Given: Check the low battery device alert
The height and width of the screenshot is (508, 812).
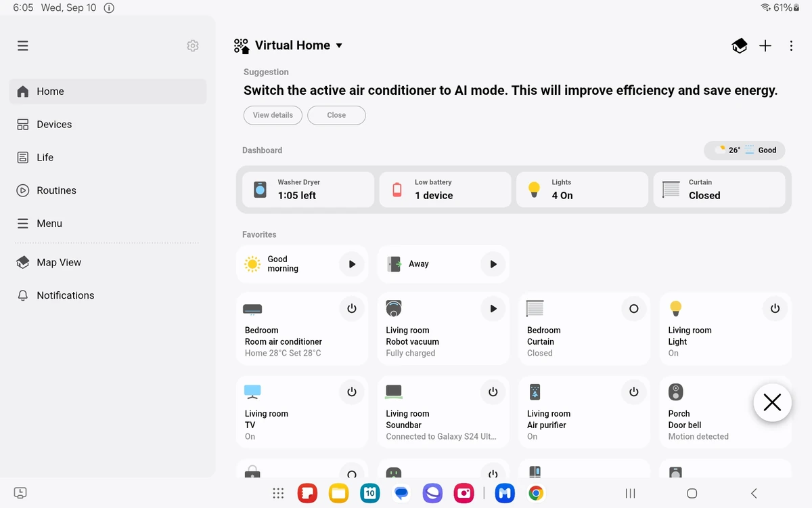Looking at the screenshot, I should (442, 190).
